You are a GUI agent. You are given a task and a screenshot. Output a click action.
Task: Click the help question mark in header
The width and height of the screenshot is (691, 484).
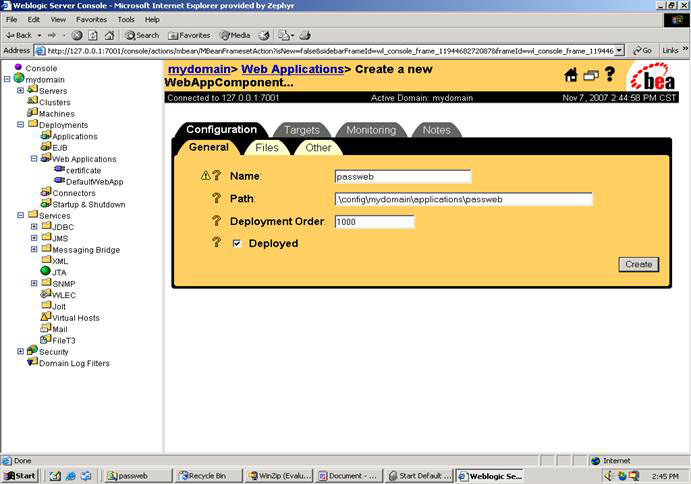point(609,74)
